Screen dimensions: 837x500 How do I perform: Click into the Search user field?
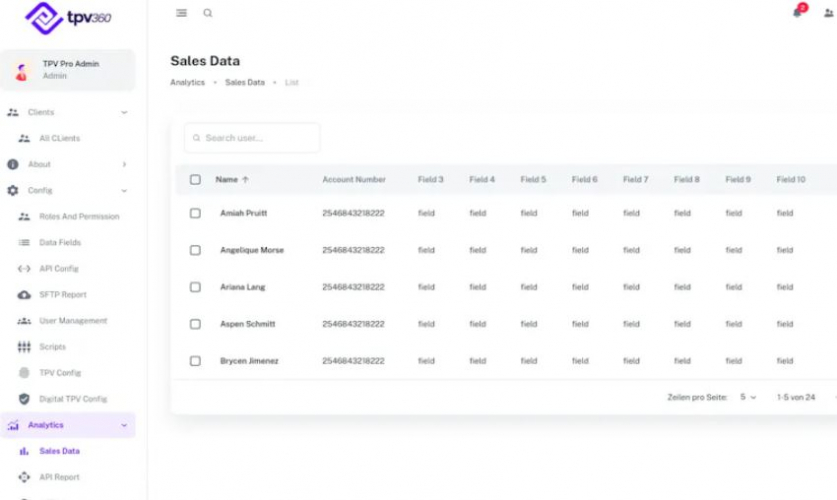coord(252,138)
